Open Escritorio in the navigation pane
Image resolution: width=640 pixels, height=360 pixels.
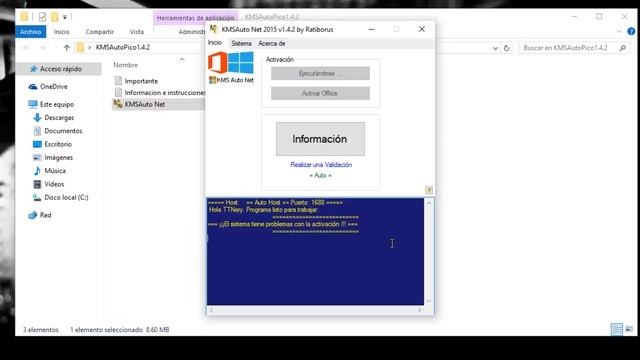58,144
